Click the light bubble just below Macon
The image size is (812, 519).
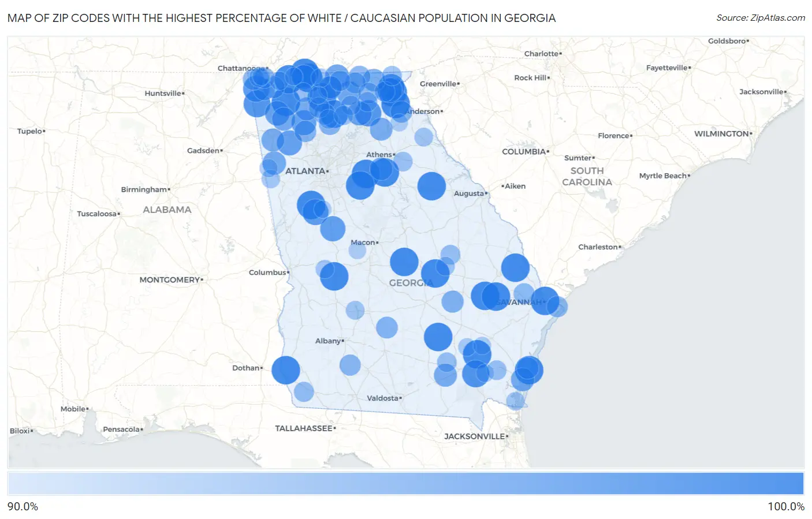click(357, 250)
